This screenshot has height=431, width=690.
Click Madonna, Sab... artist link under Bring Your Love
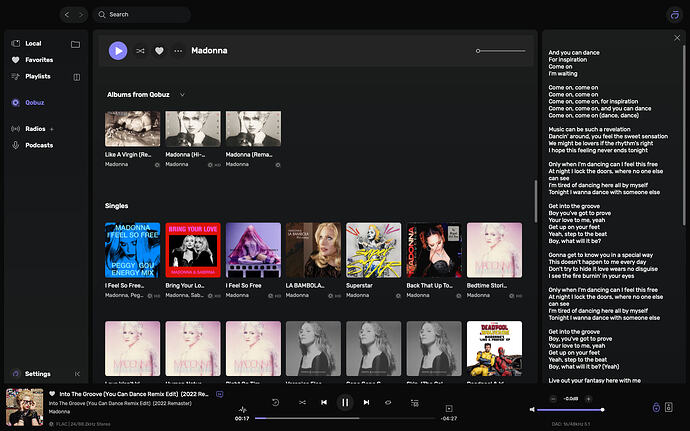(x=184, y=295)
